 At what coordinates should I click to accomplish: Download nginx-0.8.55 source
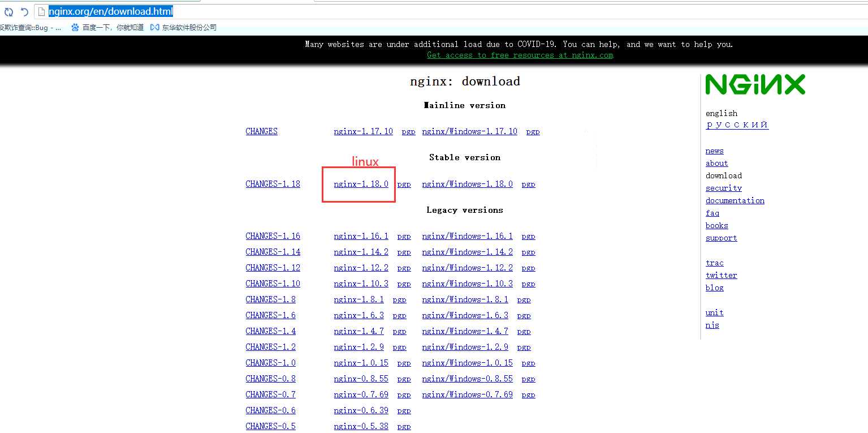361,379
